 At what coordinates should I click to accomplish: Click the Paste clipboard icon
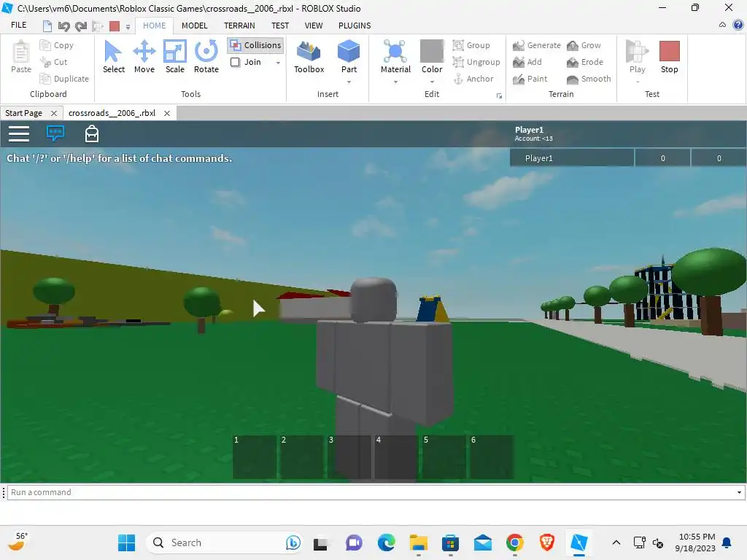coord(21,57)
